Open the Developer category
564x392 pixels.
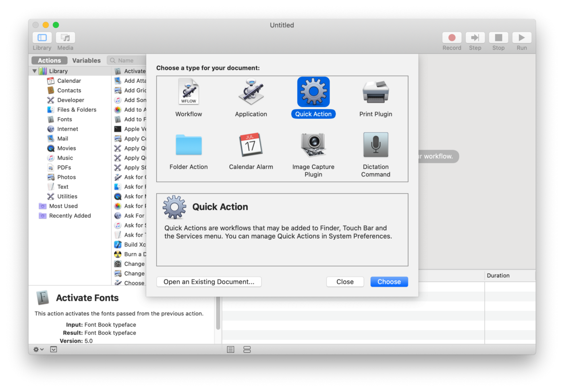(70, 100)
